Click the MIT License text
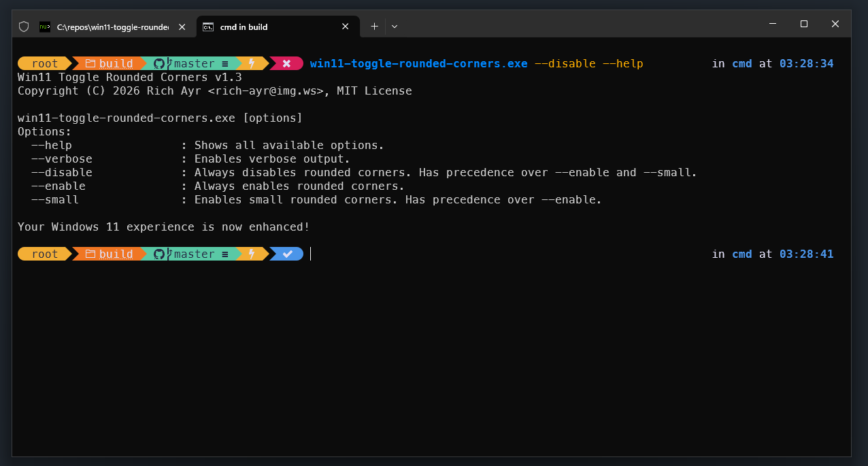 375,90
